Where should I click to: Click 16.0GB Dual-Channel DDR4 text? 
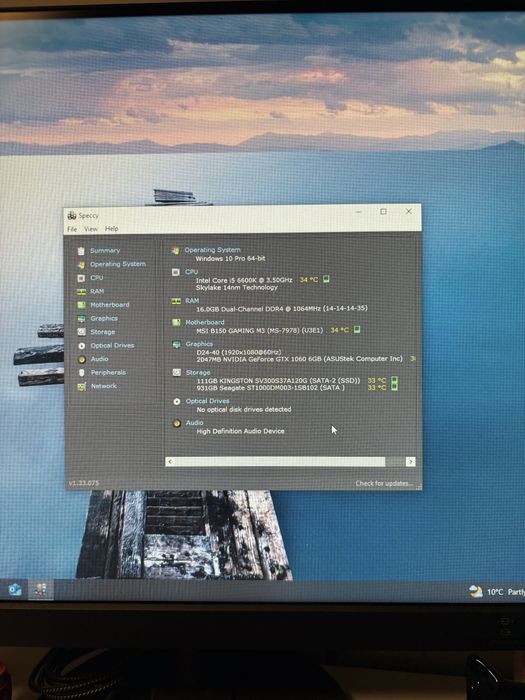282,308
